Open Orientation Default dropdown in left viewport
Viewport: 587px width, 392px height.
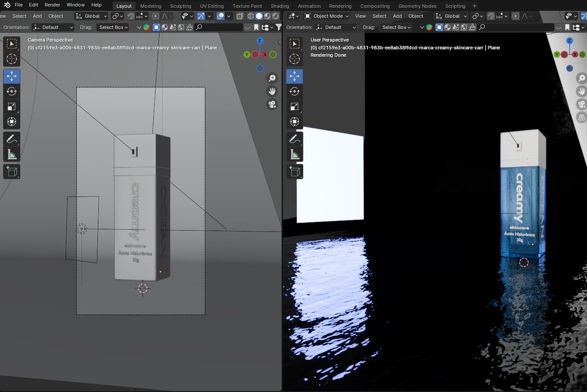53,27
